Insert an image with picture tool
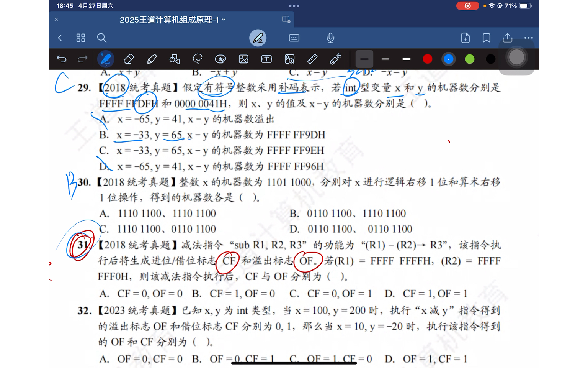The height and width of the screenshot is (368, 588). tap(243, 59)
